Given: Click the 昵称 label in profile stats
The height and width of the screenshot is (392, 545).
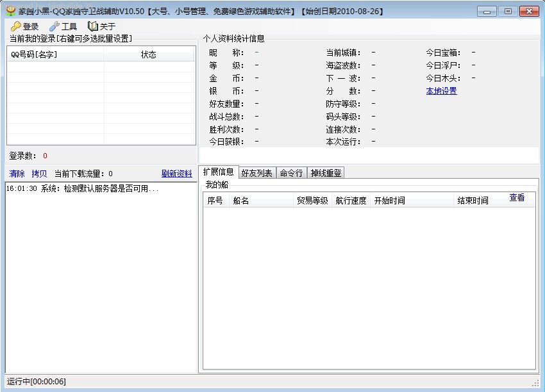Looking at the screenshot, I should pyautogui.click(x=226, y=53).
